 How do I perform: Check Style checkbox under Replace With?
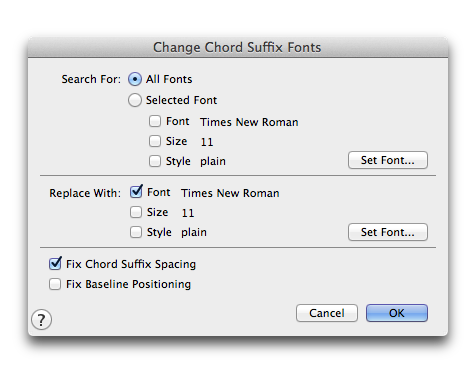136,232
